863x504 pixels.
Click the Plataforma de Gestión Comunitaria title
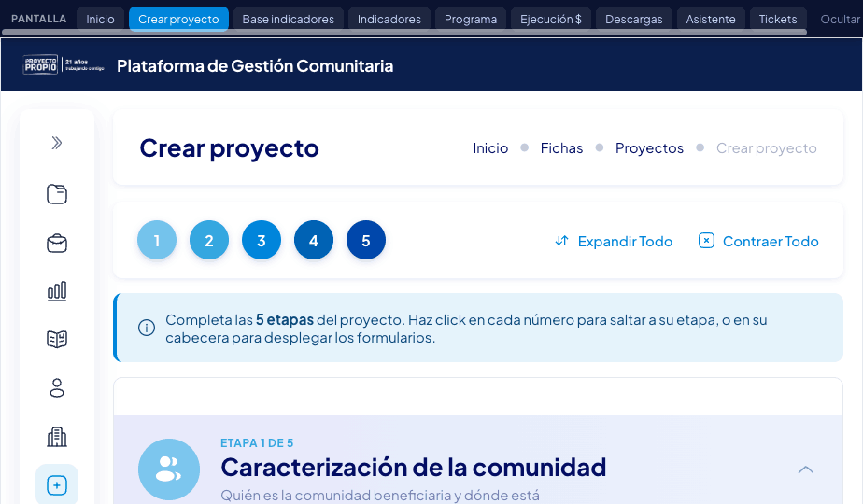255,66
